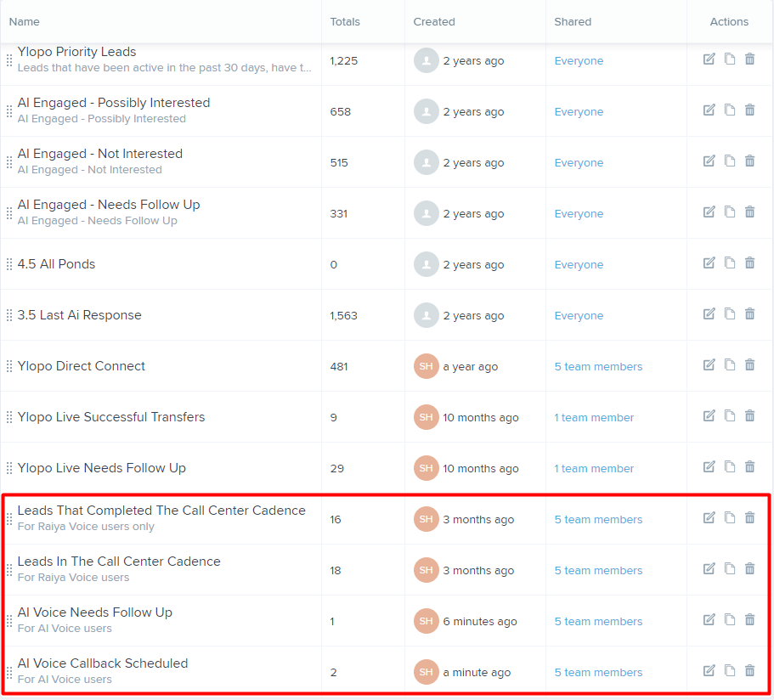Screen dimensions: 774x700
Task: Open the Ylopo Priority Leads list
Action: [76, 52]
